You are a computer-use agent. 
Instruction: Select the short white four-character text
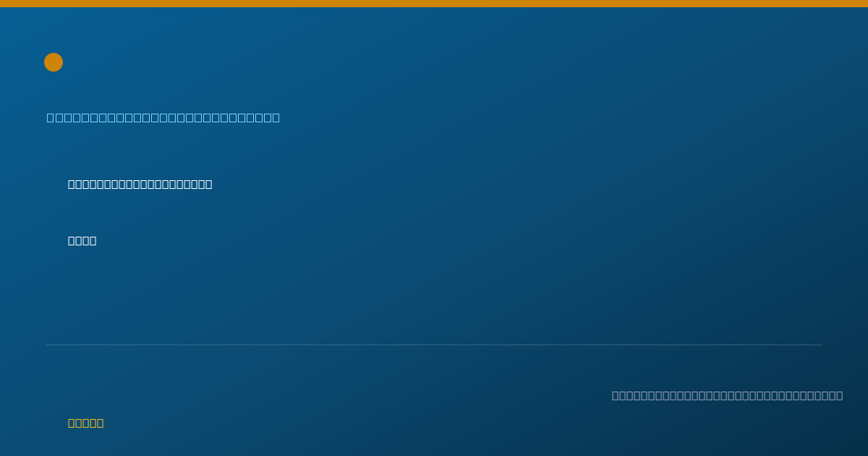point(82,240)
